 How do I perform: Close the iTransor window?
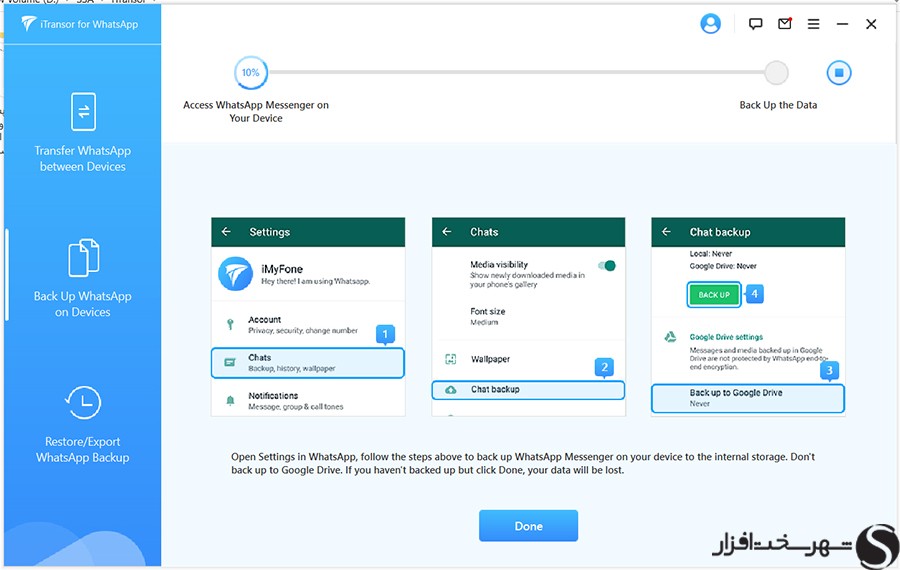871,24
